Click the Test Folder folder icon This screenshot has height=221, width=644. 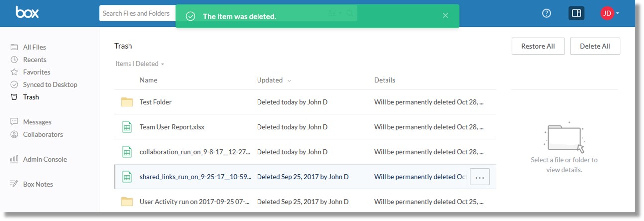[x=127, y=102]
